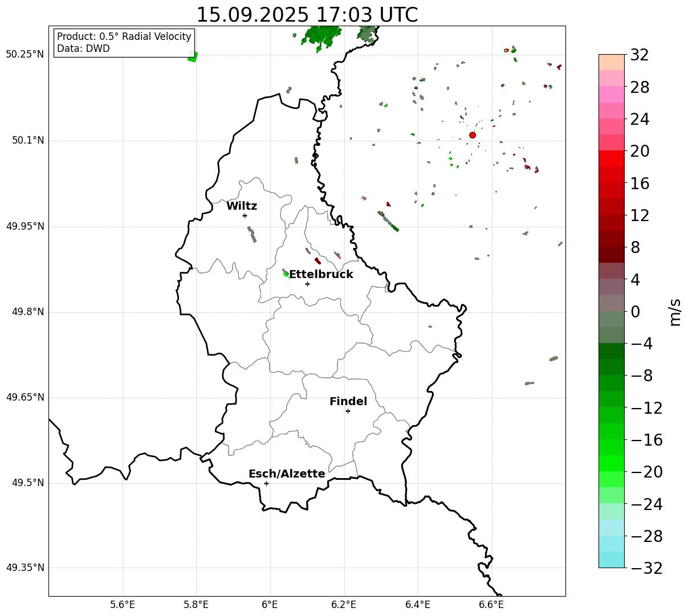
Task: Click the title 15.09.2025 17:03 UTC
Action: pyautogui.click(x=307, y=15)
